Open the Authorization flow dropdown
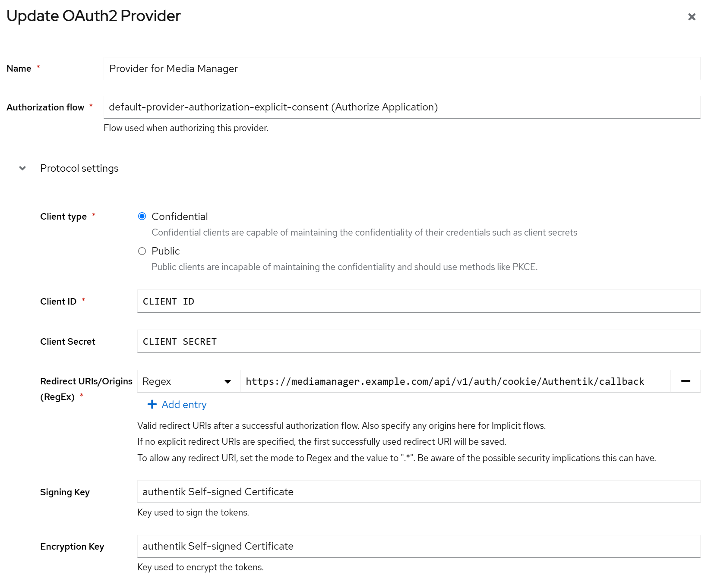Viewport: 711px width, 588px height. click(x=401, y=107)
